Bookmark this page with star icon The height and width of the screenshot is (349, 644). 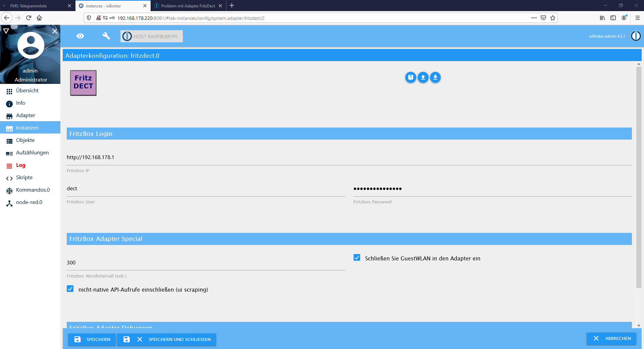553,18
